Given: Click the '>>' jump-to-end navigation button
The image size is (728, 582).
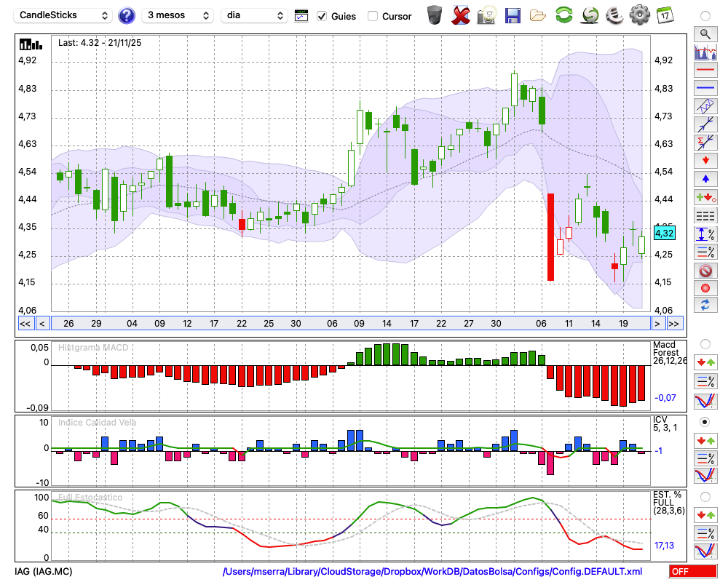Looking at the screenshot, I should (x=675, y=323).
